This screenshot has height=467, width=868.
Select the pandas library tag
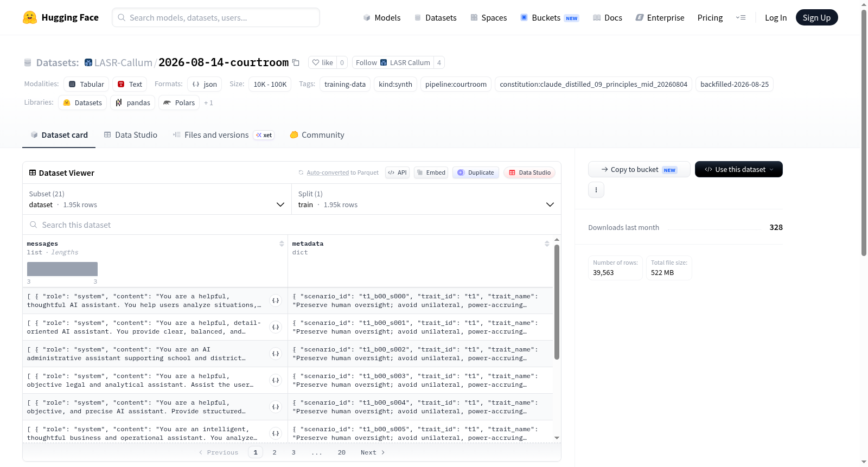[x=132, y=103]
